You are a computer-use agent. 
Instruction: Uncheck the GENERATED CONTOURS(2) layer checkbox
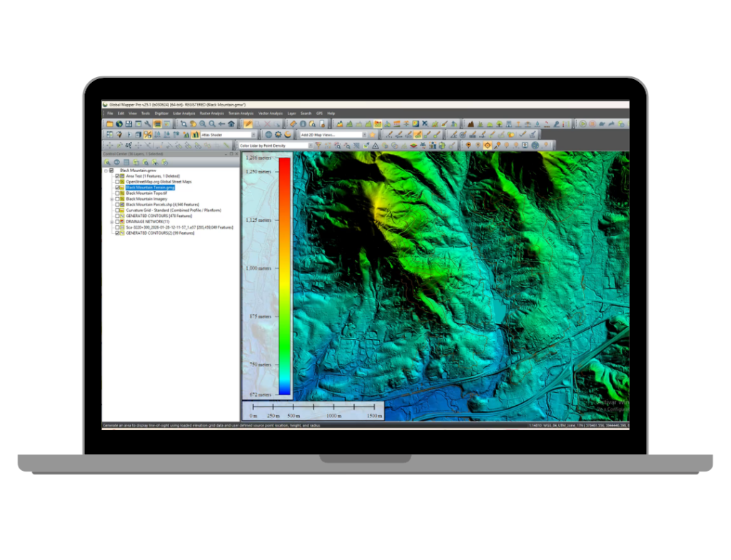click(x=118, y=233)
